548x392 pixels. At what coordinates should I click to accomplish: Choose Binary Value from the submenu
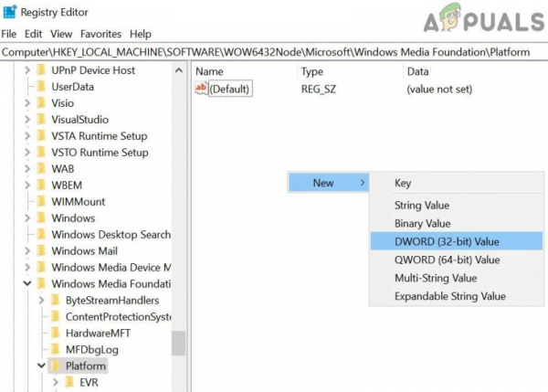pos(457,224)
